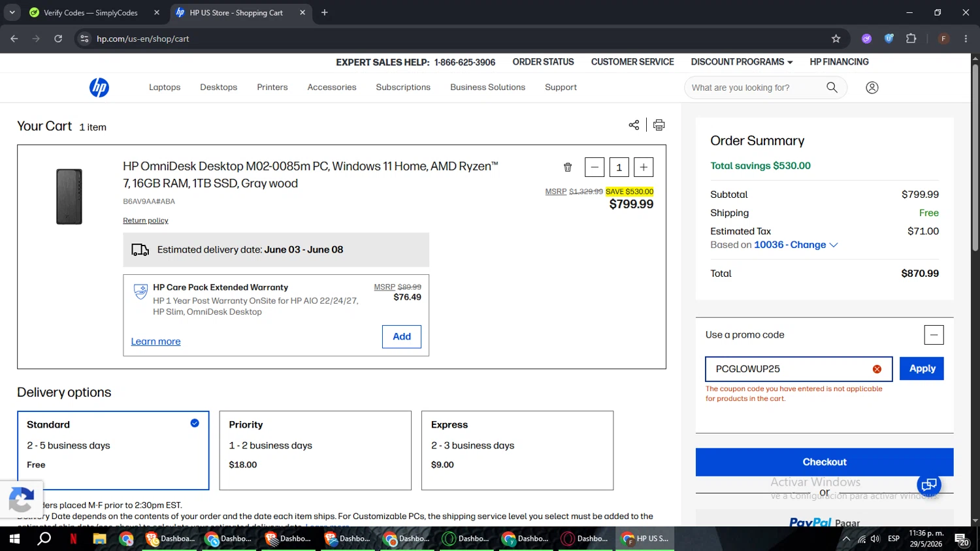980x551 pixels.
Task: Open the browser extensions puzzle icon
Action: tap(911, 39)
